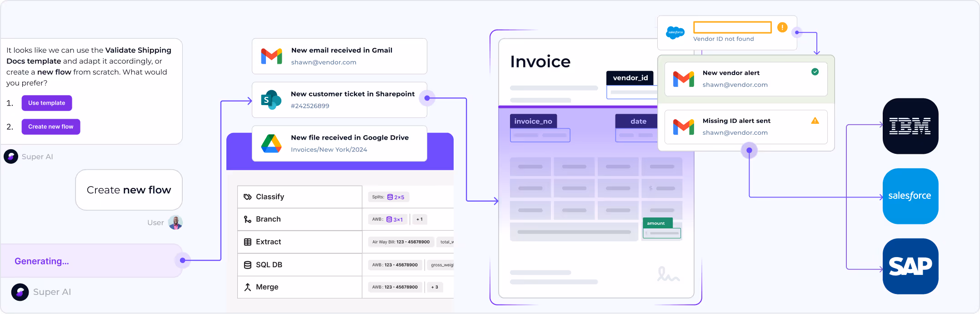Viewport: 980px width, 314px height.
Task: Click the Gmail icon in New email card
Action: [272, 56]
